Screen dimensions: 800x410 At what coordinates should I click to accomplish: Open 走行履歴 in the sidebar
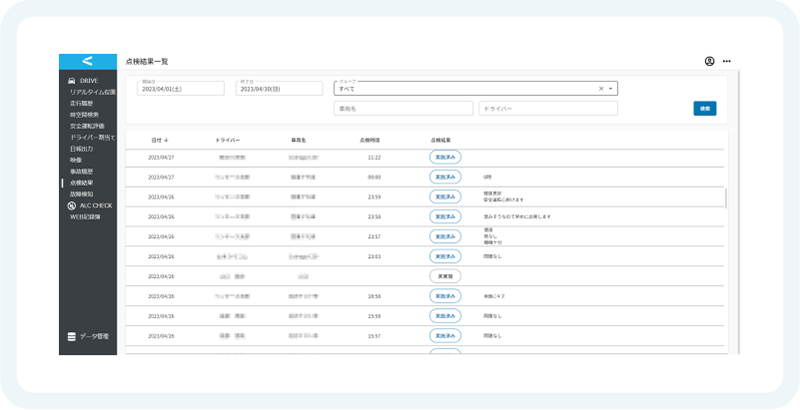(x=82, y=104)
